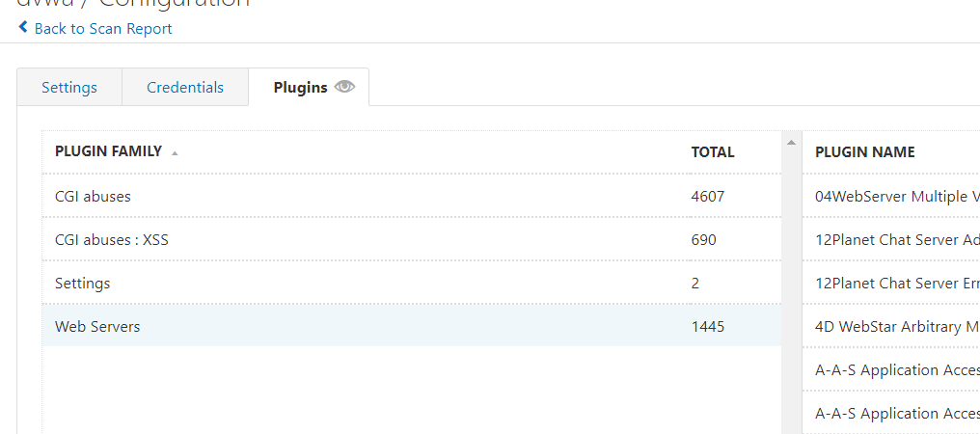Switch to the Credentials tab
The image size is (980, 434).
(x=185, y=87)
